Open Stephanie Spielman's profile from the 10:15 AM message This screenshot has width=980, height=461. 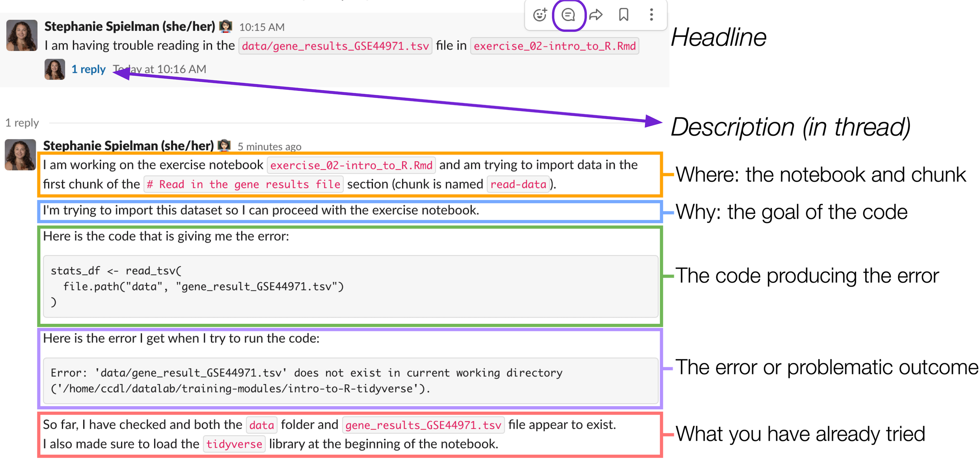[129, 26]
